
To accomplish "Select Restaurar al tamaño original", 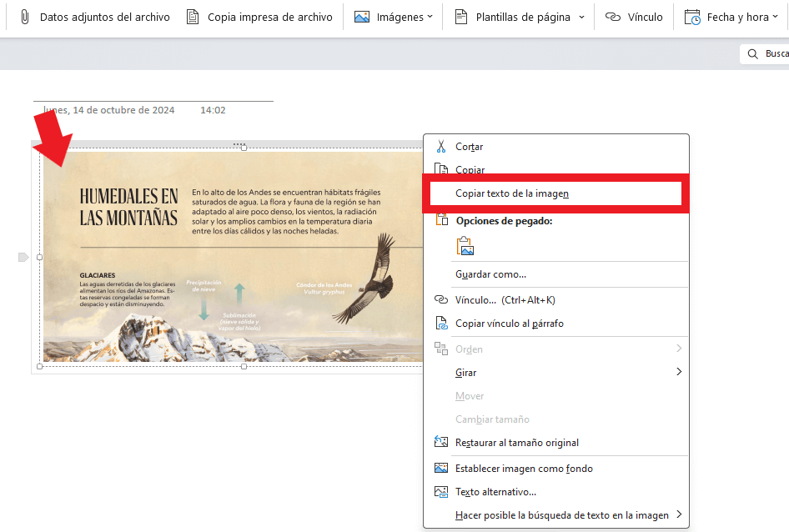I will click(556, 443).
